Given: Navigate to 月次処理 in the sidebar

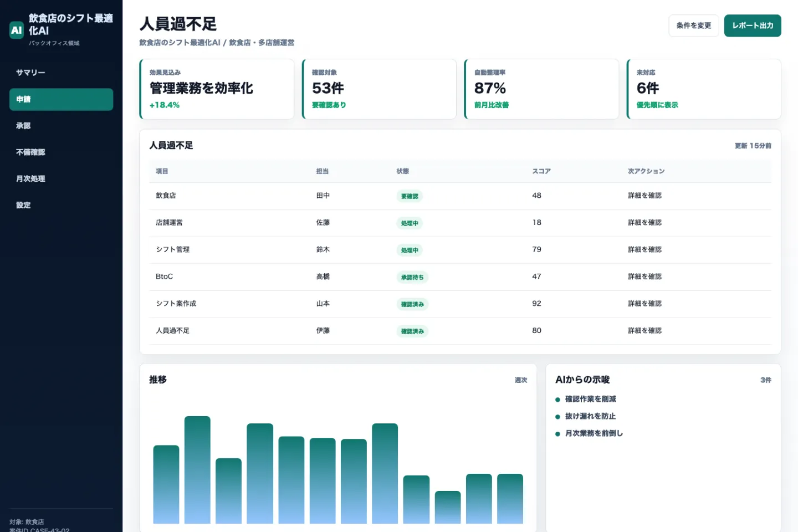Looking at the screenshot, I should (x=61, y=178).
